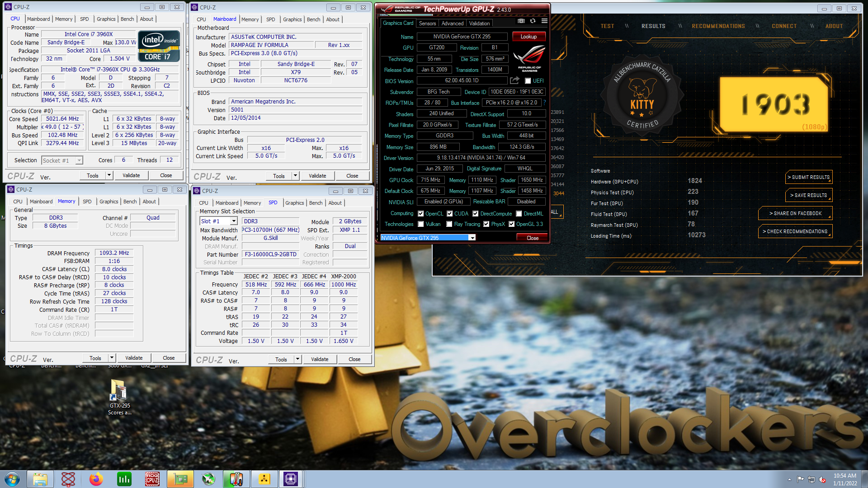Click CHECK RECOMMENDATIONS in Catzilla

(x=795, y=231)
